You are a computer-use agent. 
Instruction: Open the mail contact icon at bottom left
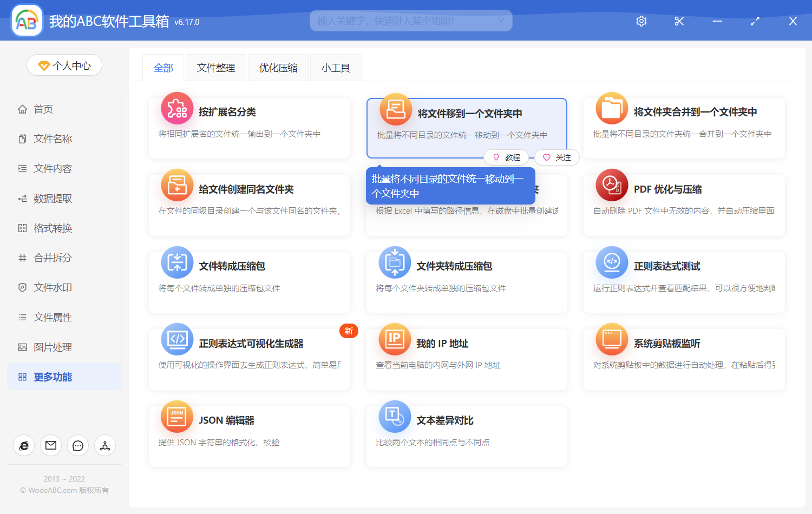pyautogui.click(x=51, y=445)
